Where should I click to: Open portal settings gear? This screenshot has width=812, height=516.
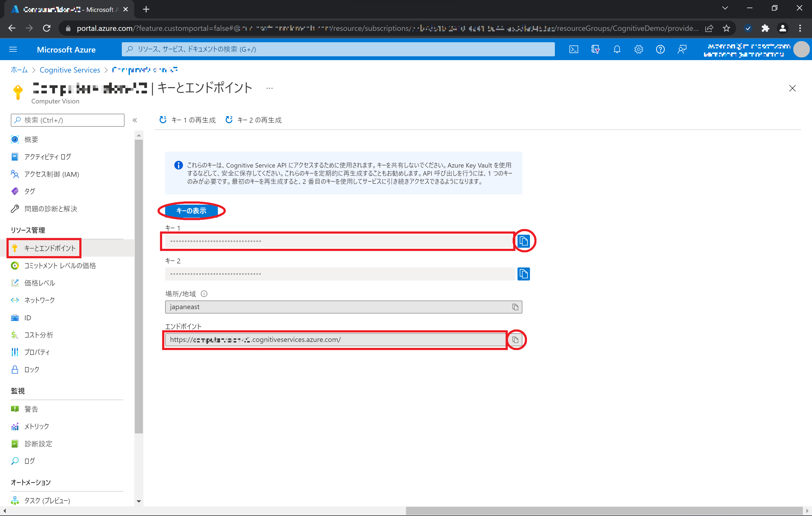point(638,49)
